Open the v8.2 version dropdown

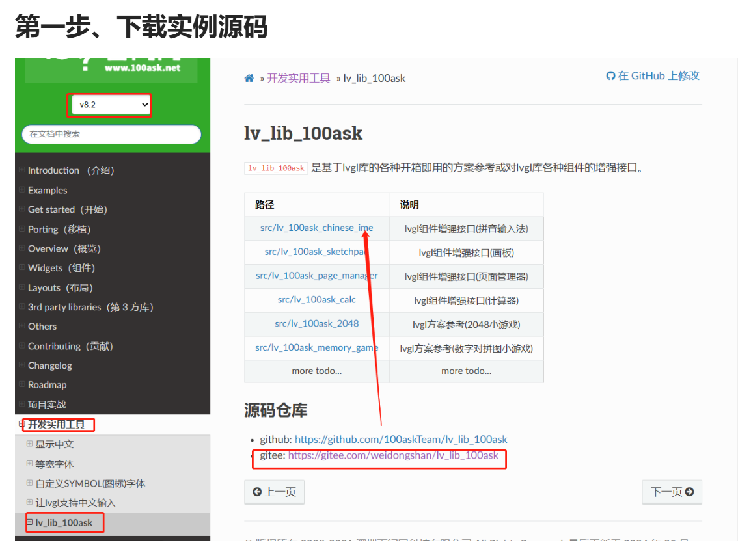coord(111,105)
